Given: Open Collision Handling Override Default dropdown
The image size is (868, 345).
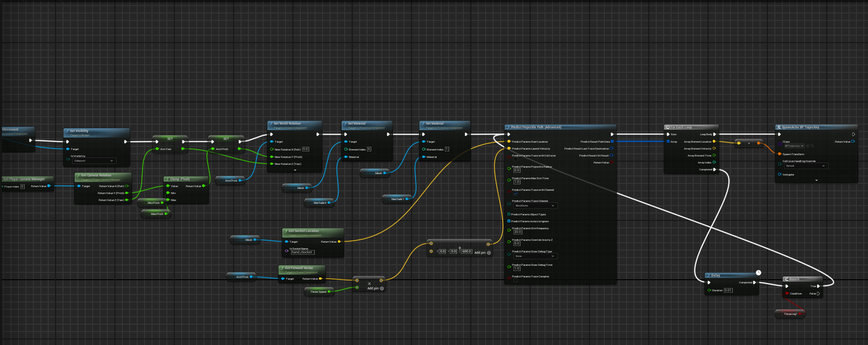Looking at the screenshot, I should click(x=806, y=166).
